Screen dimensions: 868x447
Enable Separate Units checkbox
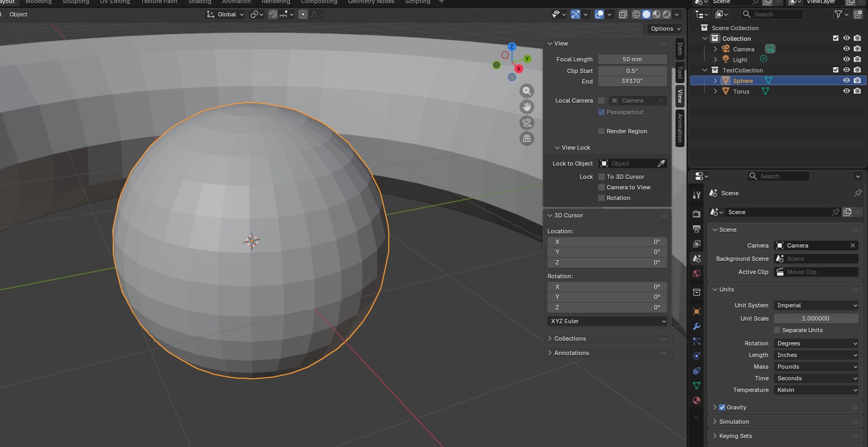click(777, 330)
